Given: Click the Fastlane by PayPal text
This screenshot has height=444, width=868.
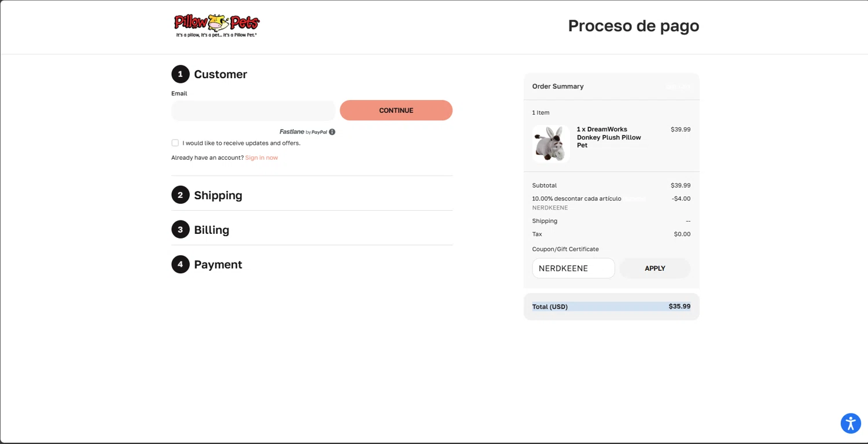Looking at the screenshot, I should (303, 132).
